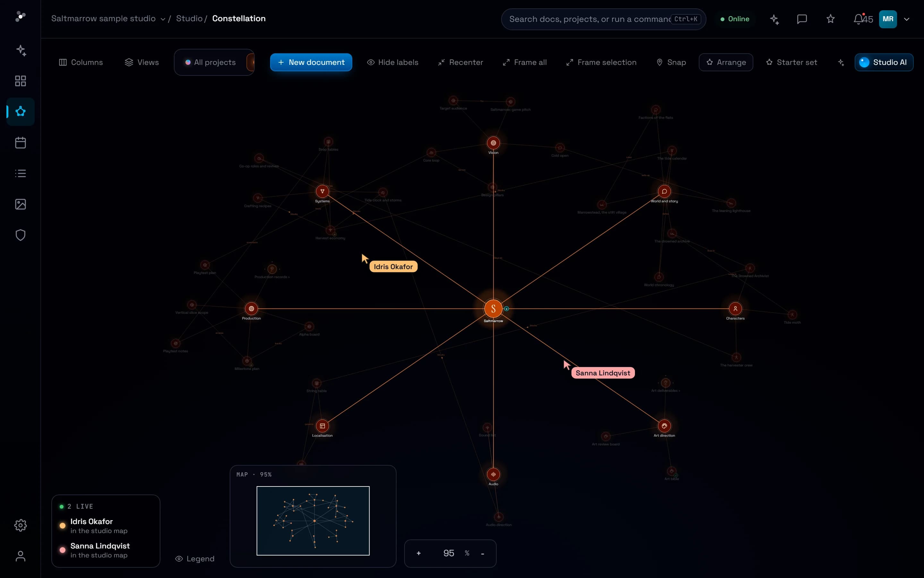Select Idris Okafor in live list

click(x=106, y=526)
